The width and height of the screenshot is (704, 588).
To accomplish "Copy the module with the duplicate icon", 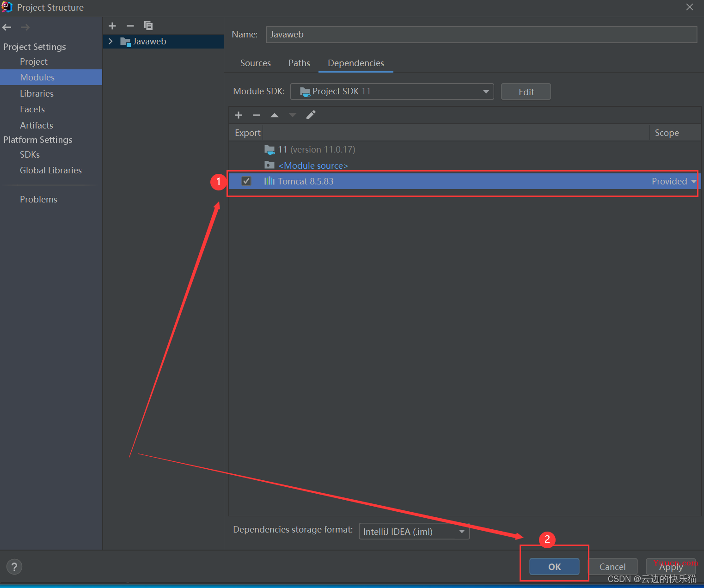I will pyautogui.click(x=148, y=25).
